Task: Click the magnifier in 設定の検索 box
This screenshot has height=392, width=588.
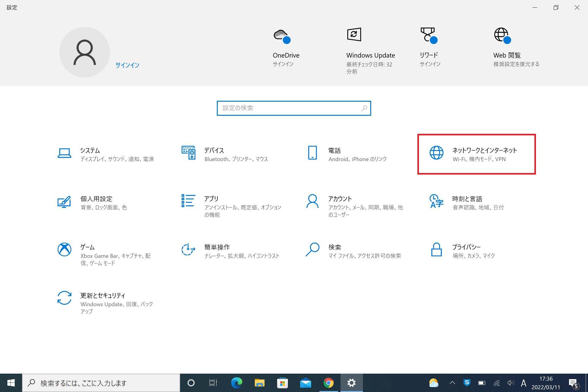Action: point(364,108)
